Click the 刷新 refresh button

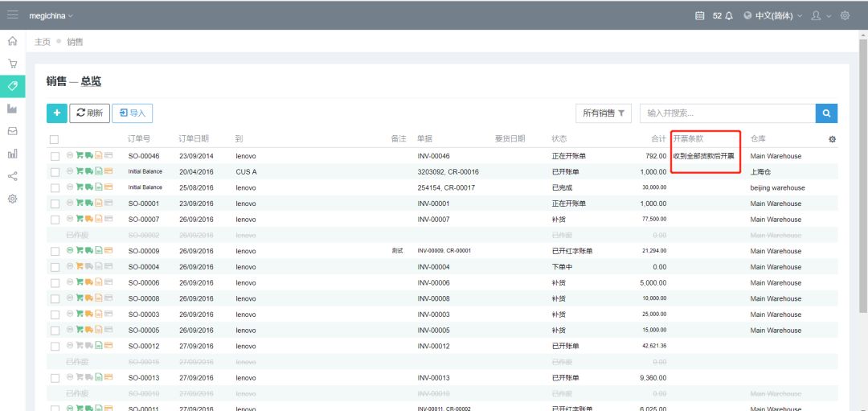[89, 113]
